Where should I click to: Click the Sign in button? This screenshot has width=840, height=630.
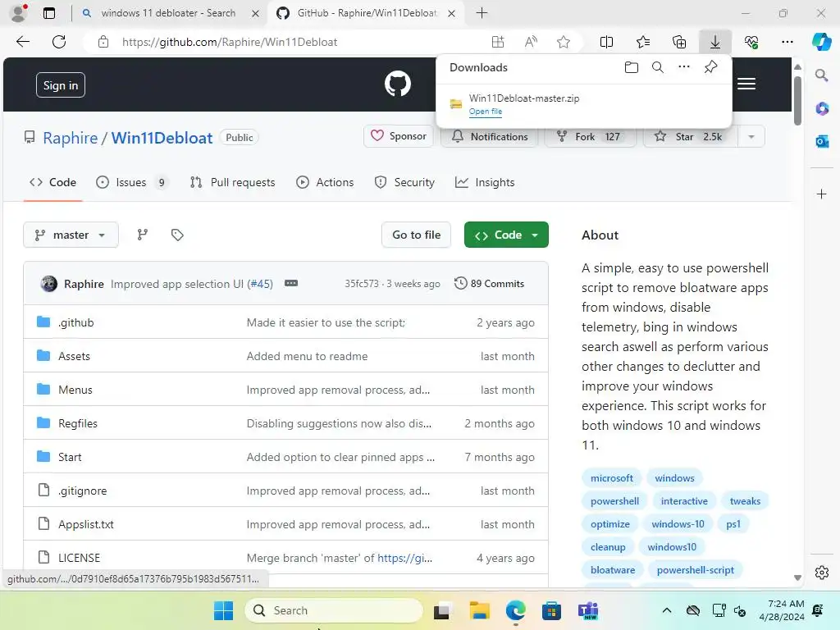pos(61,85)
